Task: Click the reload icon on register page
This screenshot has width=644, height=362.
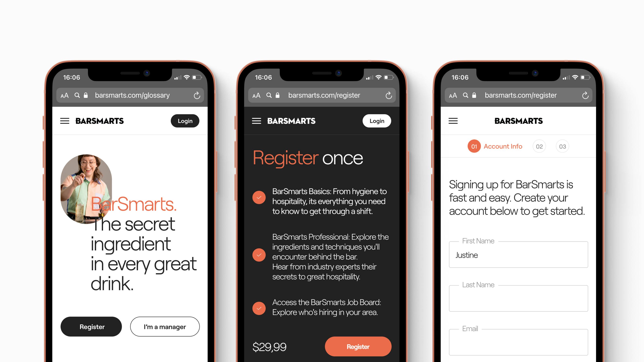Action: pyautogui.click(x=388, y=95)
